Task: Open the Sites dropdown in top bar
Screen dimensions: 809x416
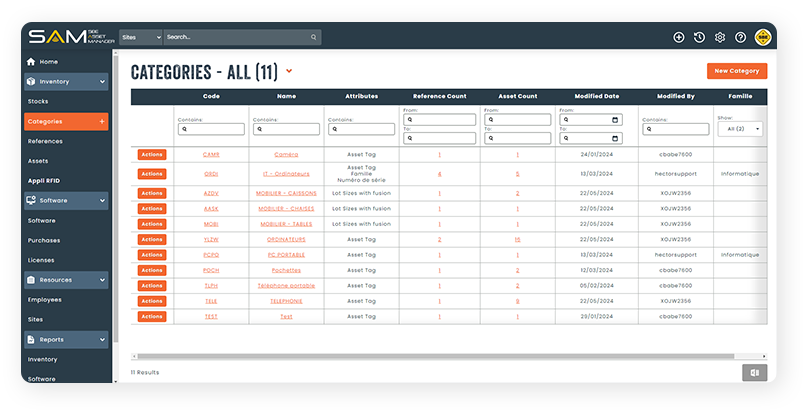Action: (x=140, y=37)
